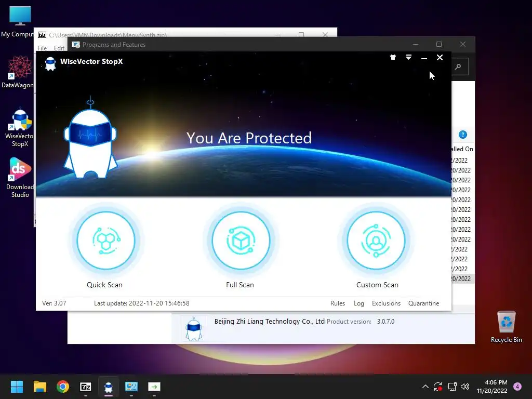Click the green arrow taskbar app
This screenshot has height=399, width=532.
[154, 387]
